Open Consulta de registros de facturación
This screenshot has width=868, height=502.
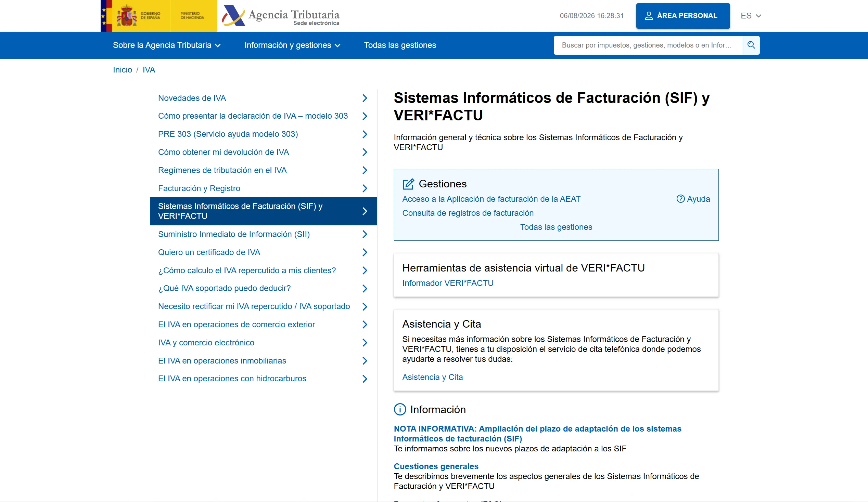click(468, 213)
